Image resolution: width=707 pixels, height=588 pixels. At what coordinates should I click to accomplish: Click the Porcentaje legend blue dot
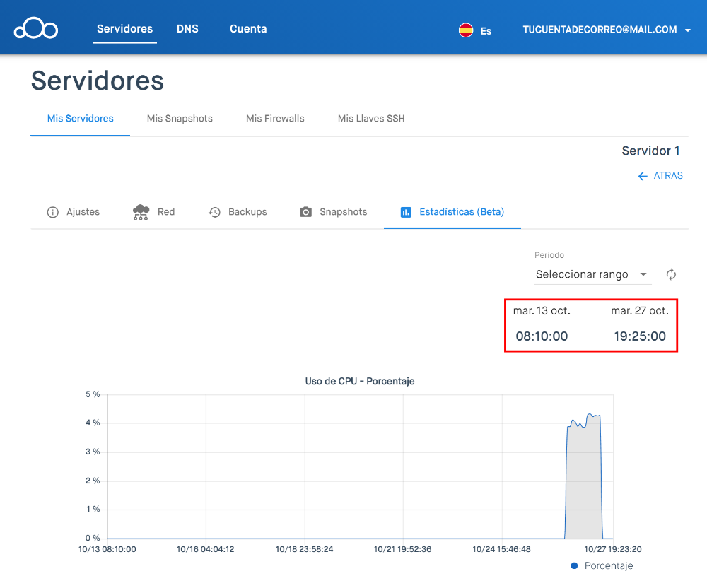click(x=574, y=566)
